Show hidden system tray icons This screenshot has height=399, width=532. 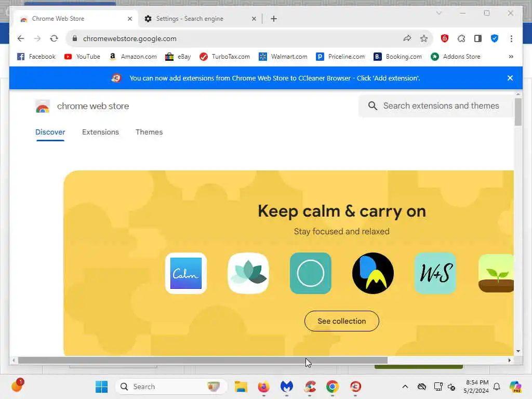[405, 387]
